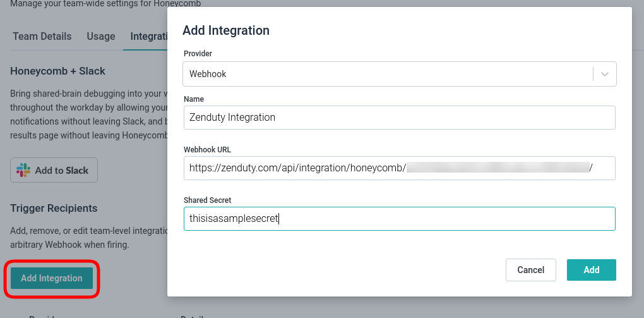Open the Usage tab
Image resolution: width=644 pixels, height=318 pixels.
(100, 36)
